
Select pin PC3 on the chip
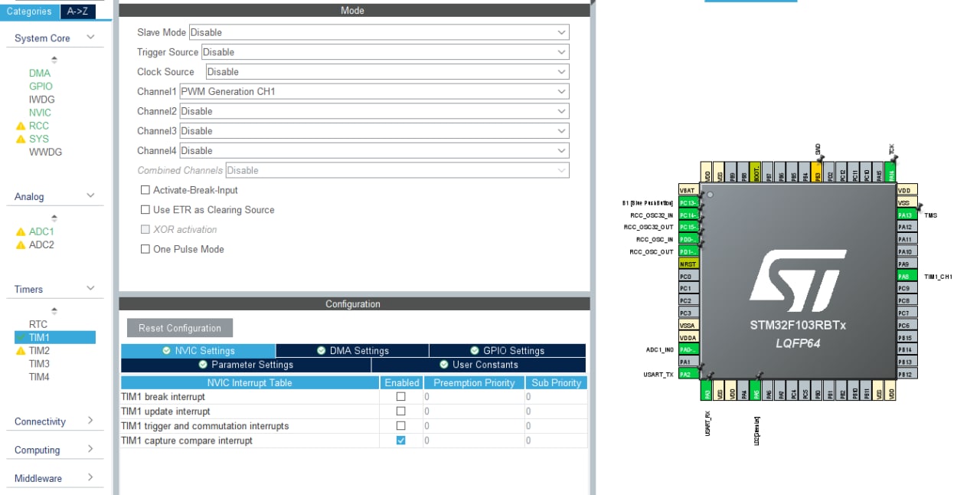(688, 313)
